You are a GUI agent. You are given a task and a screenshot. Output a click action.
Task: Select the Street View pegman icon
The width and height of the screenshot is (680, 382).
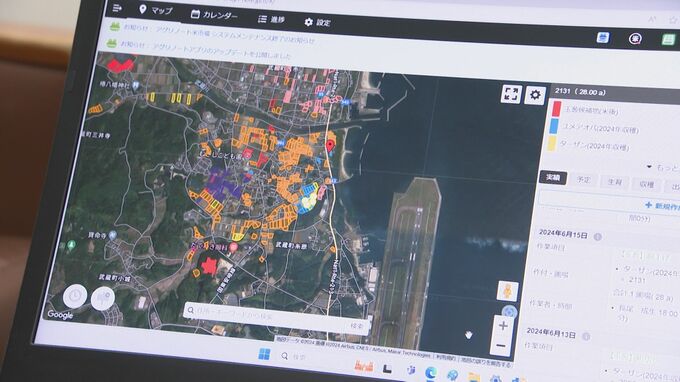click(x=507, y=291)
